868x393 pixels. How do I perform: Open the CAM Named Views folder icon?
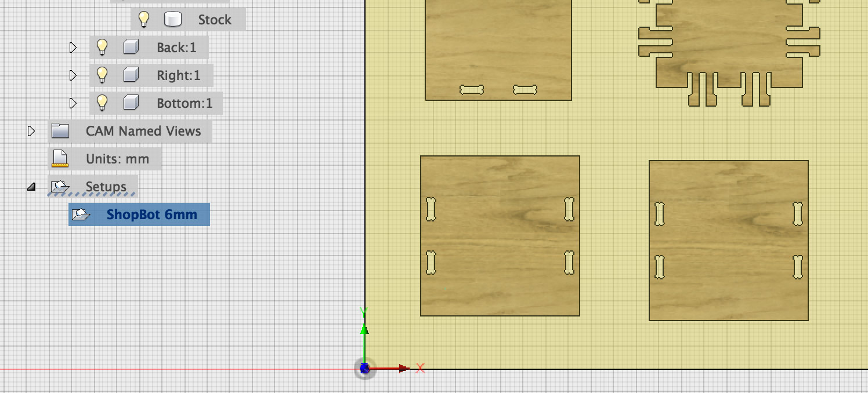59,130
